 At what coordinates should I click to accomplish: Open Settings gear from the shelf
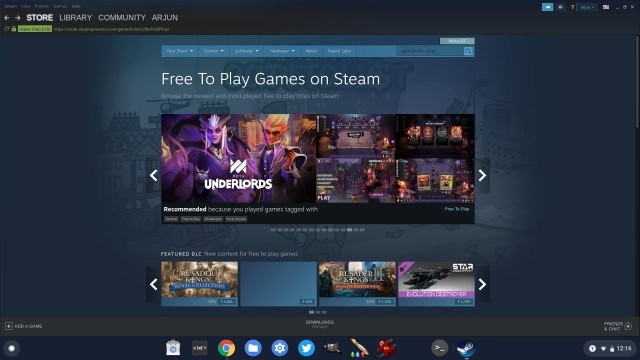pyautogui.click(x=280, y=348)
